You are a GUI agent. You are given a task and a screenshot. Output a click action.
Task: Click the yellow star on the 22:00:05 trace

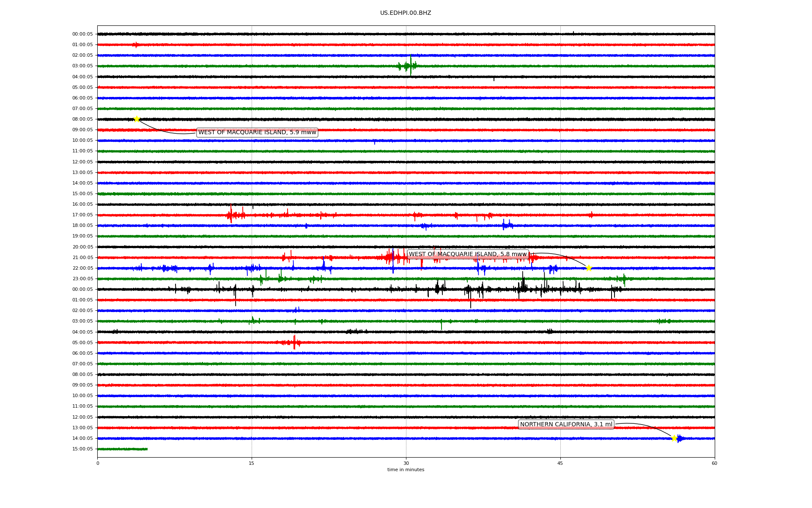pyautogui.click(x=588, y=268)
